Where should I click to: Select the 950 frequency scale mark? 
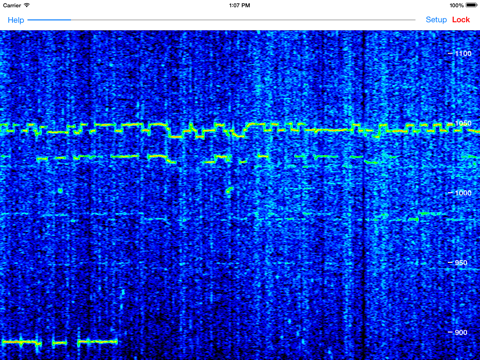(458, 262)
